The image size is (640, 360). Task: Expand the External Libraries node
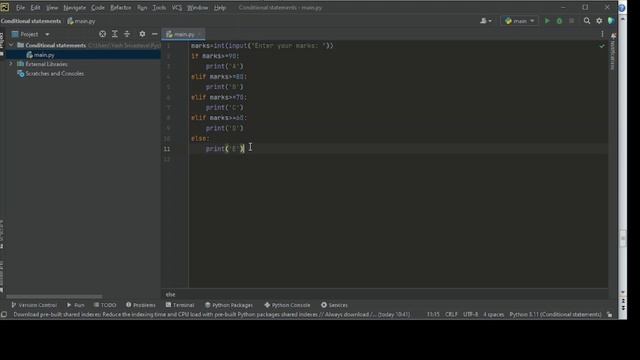coord(11,64)
